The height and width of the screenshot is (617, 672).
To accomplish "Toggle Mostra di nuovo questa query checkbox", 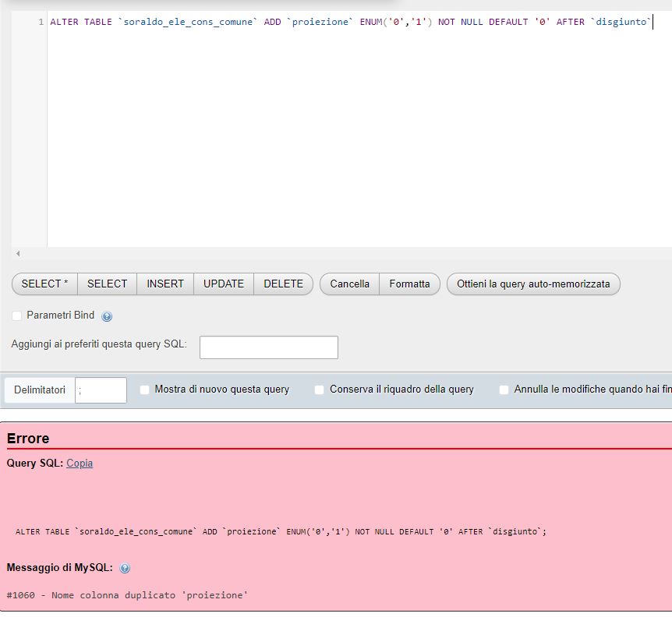I will (x=144, y=390).
